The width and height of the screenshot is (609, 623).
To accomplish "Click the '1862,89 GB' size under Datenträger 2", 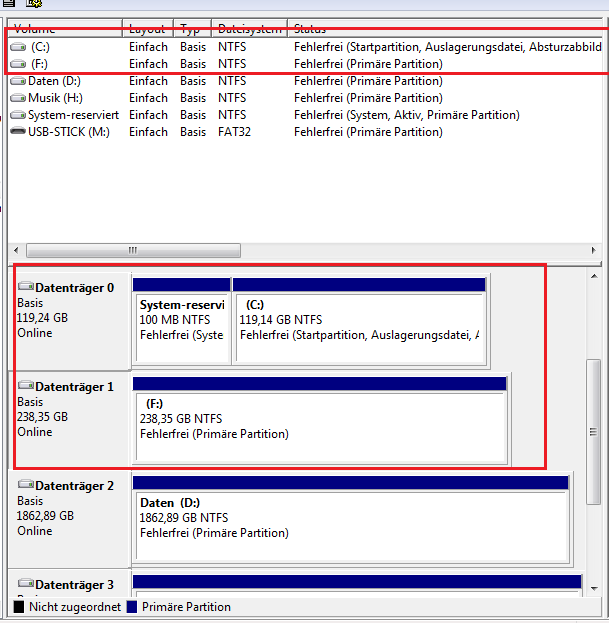I will click(x=45, y=516).
